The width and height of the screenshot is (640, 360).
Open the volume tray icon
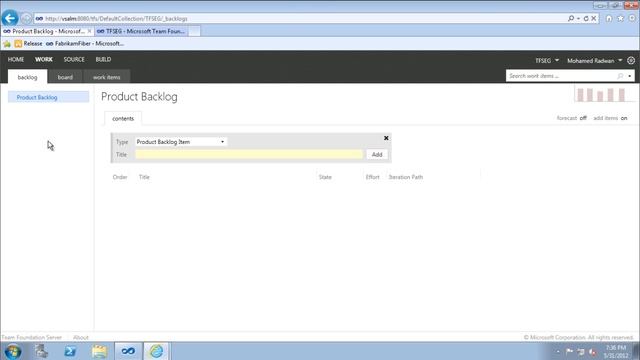pos(593,351)
